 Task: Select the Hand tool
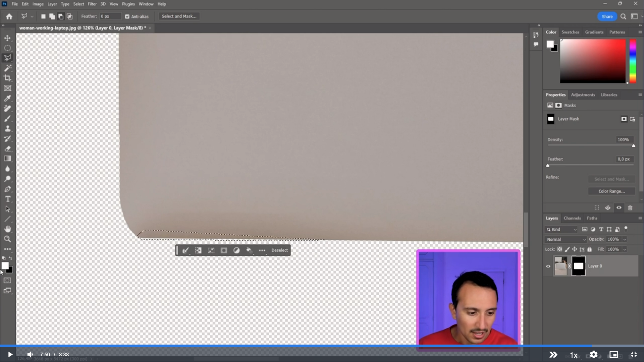pos(7,229)
